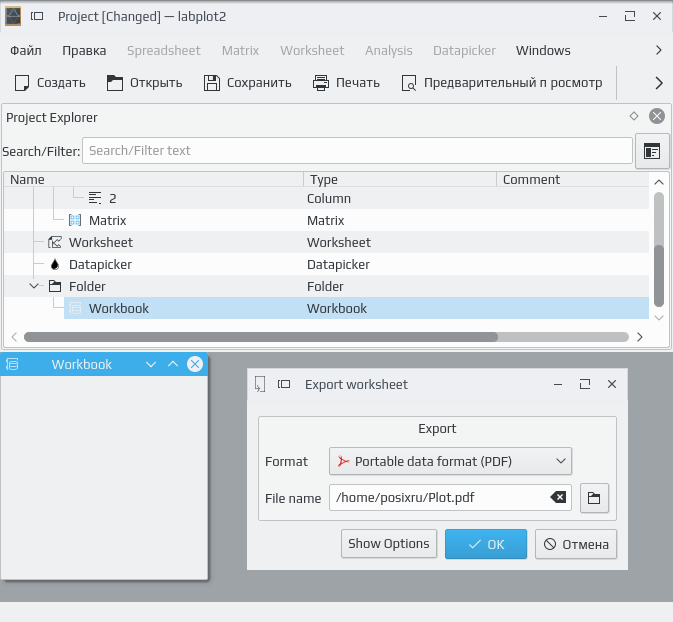Select the Datapicker tree item
Image resolution: width=673 pixels, height=622 pixels.
tap(100, 264)
